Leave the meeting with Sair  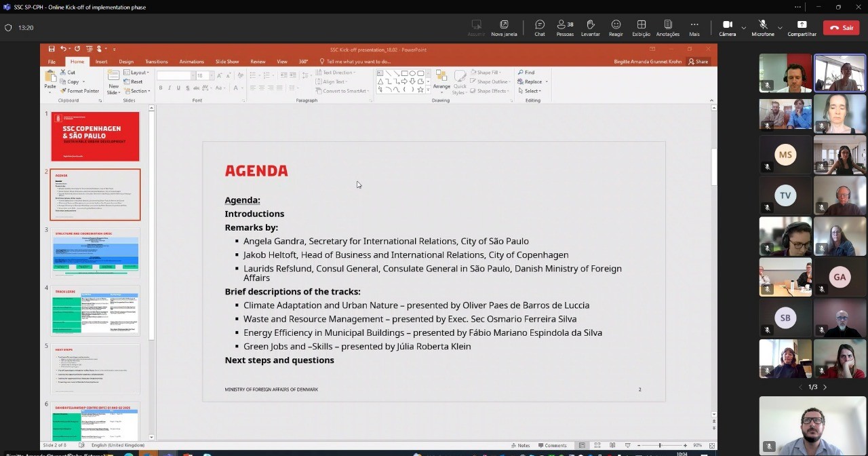pyautogui.click(x=841, y=28)
